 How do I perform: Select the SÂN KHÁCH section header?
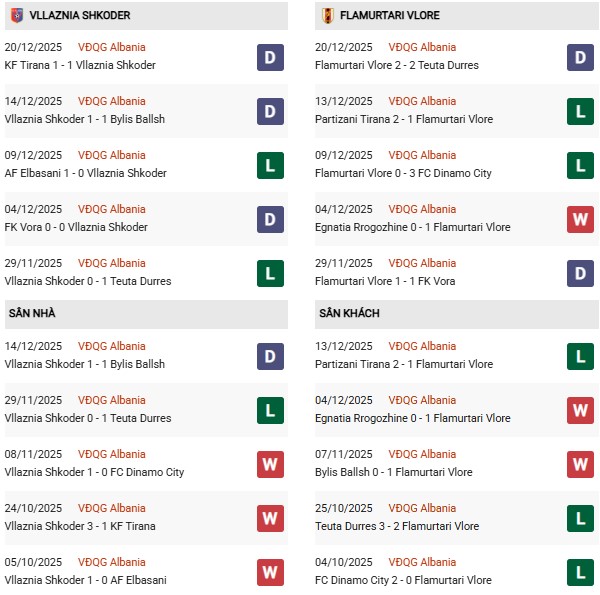[349, 313]
